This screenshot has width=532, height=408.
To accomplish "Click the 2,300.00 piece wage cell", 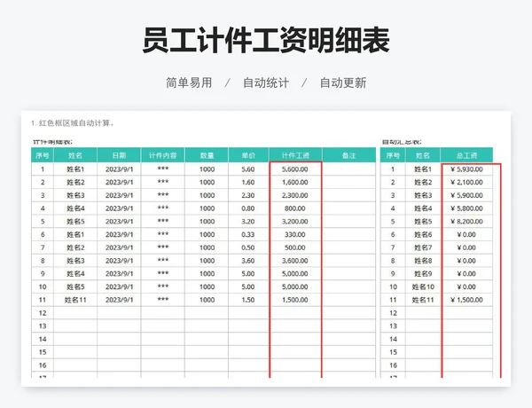I will [295, 195].
